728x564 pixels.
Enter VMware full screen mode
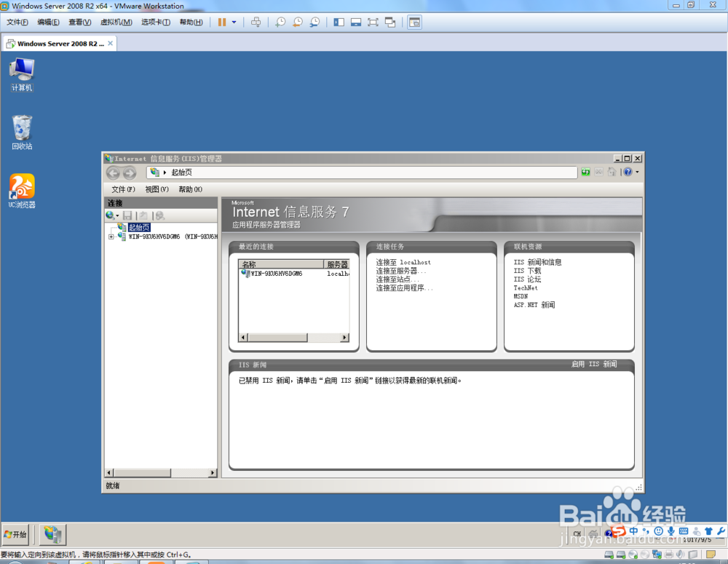(x=373, y=22)
